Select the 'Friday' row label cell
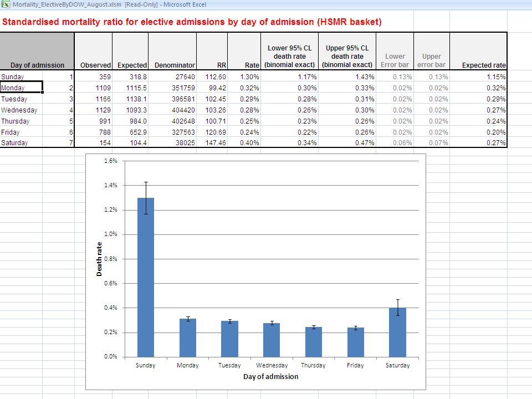Screen dimensions: 532x399 [21, 132]
